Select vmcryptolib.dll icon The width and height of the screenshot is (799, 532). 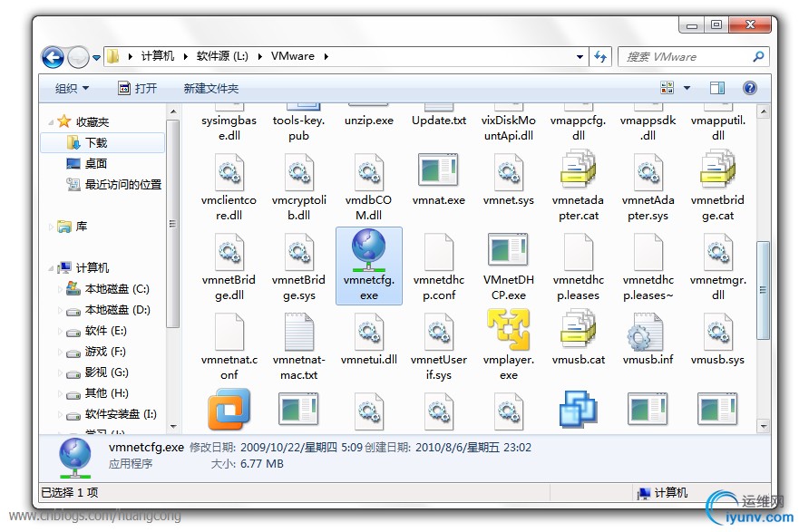(298, 171)
